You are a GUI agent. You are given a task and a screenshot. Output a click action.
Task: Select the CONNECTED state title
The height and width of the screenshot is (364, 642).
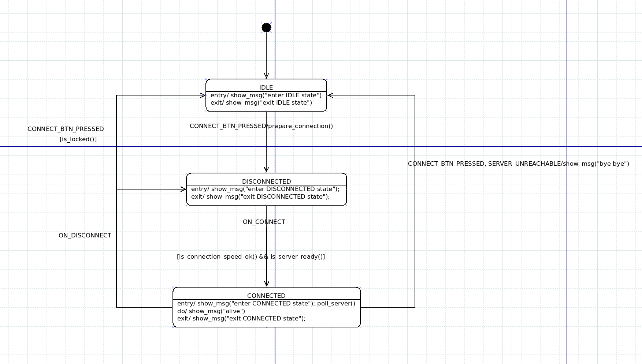[266, 296]
